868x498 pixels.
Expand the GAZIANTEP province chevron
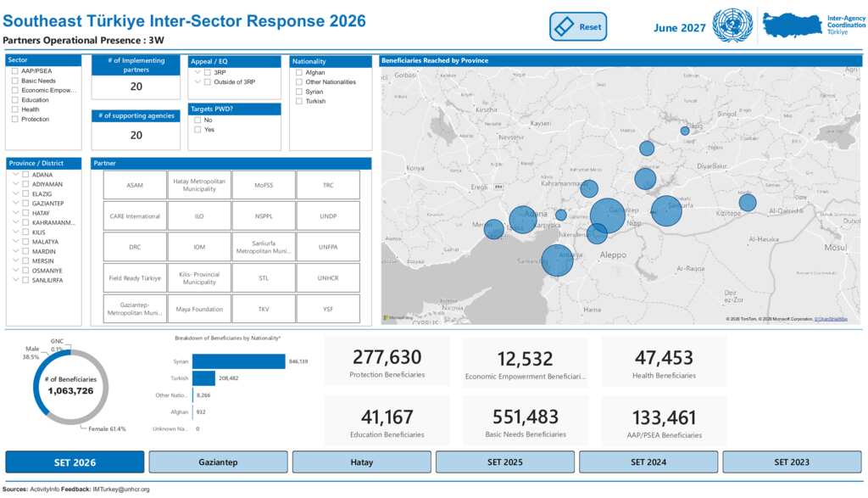[16, 204]
